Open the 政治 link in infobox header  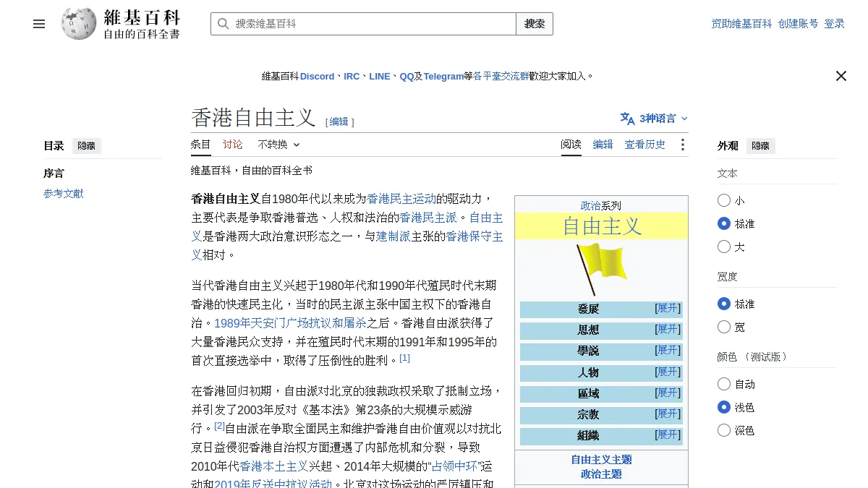coord(591,205)
